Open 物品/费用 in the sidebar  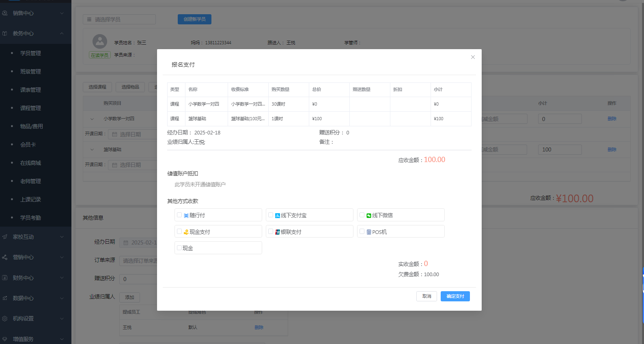tap(32, 126)
